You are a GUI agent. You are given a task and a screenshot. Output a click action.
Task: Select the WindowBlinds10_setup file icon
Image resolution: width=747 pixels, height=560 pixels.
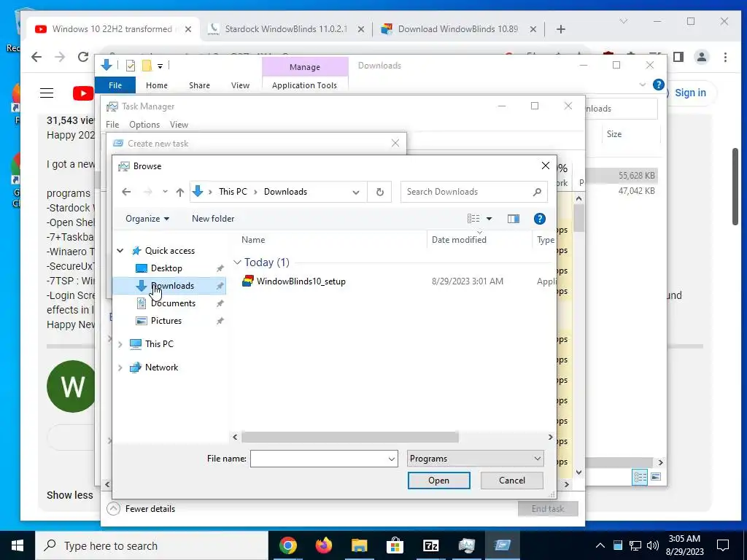248,281
